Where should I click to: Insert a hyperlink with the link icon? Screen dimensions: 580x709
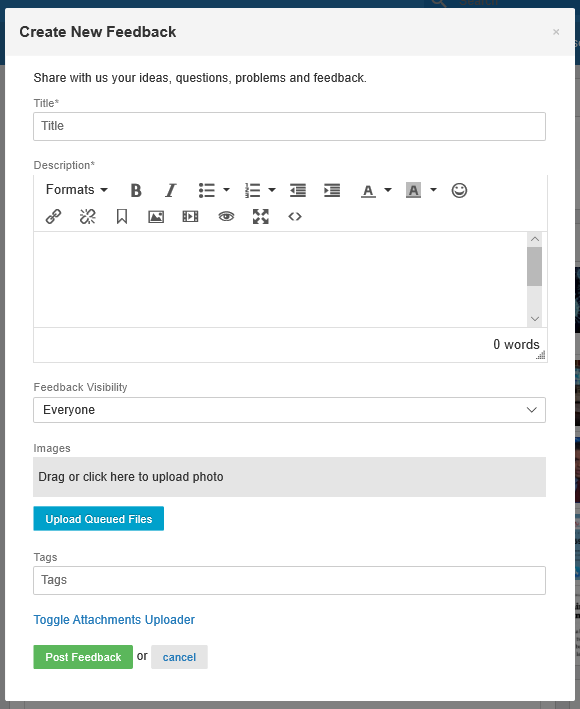point(53,217)
